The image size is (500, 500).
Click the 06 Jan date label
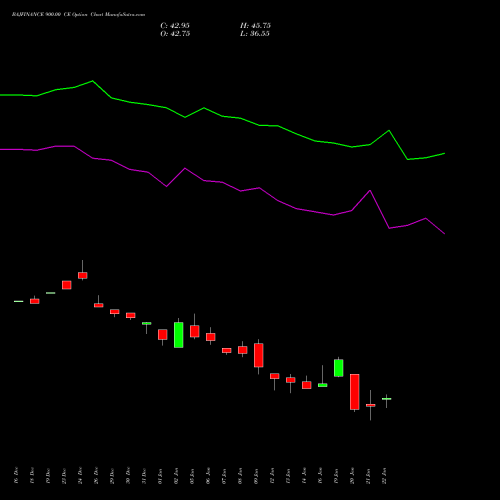208,476
